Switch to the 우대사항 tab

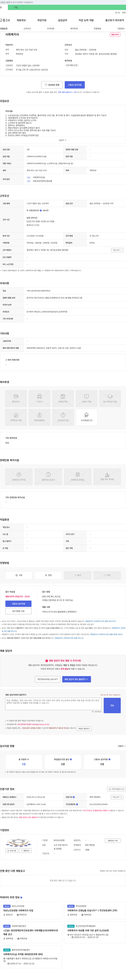[x=51, y=29]
